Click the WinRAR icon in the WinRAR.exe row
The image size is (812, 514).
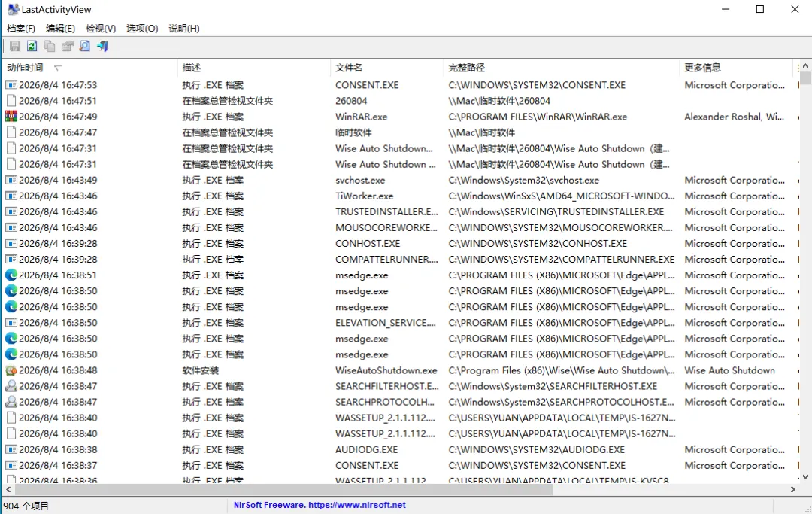pos(11,117)
